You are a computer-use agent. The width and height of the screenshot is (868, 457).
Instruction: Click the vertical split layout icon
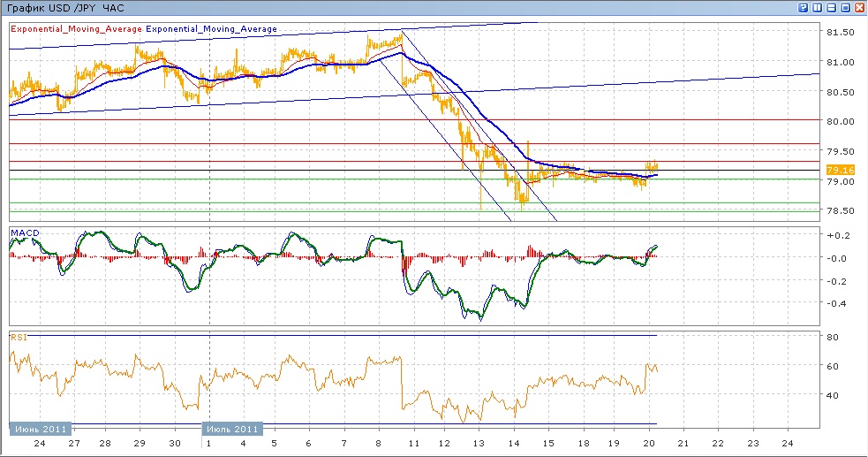(817, 7)
